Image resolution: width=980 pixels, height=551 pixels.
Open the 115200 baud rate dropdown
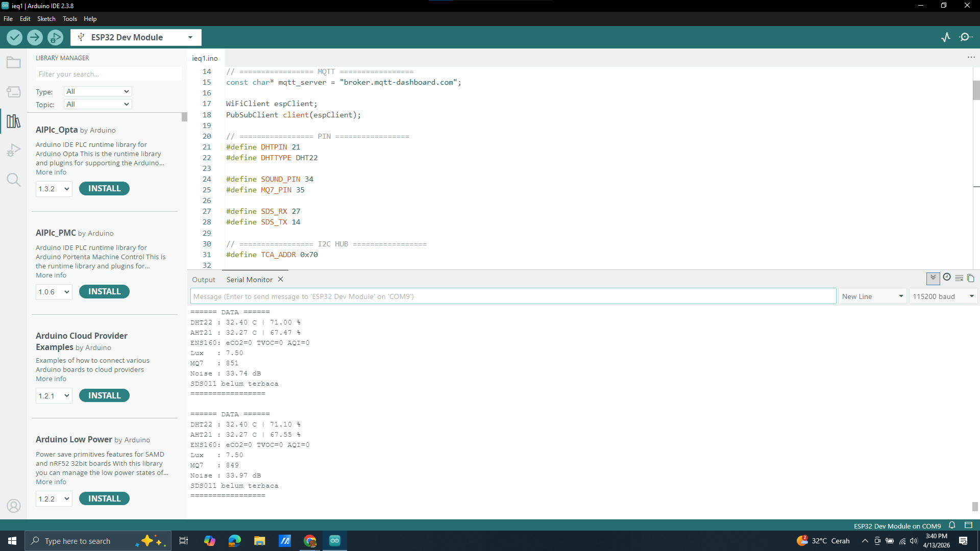[943, 296]
